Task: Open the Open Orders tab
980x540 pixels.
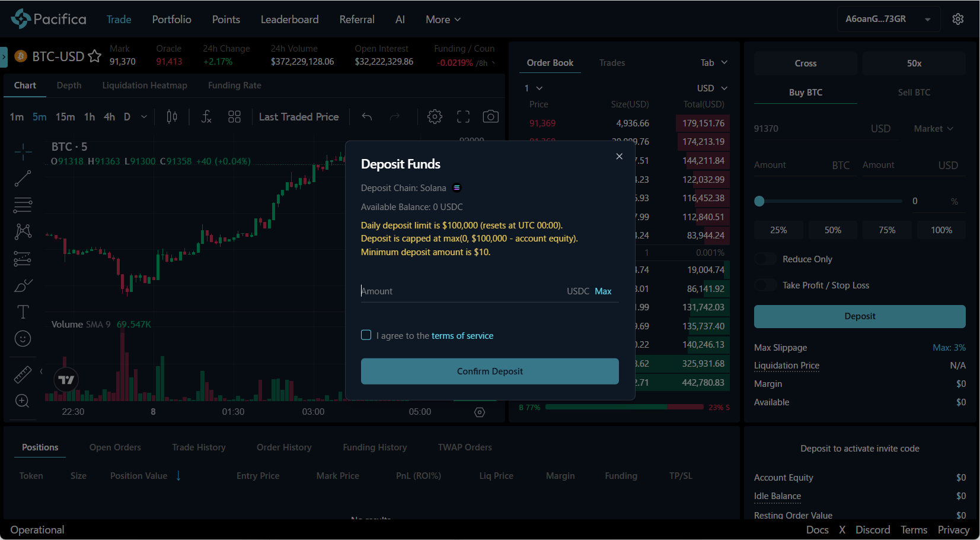Action: point(115,447)
